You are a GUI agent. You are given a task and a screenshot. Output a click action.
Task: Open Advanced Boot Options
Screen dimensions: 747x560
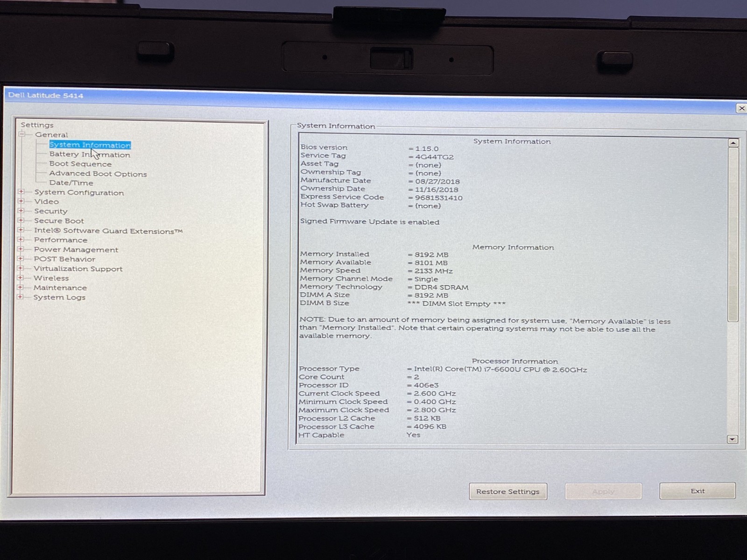(98, 174)
